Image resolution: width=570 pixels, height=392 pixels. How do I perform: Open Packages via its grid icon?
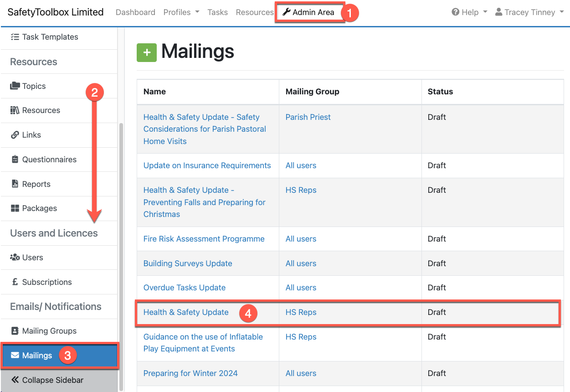[15, 208]
